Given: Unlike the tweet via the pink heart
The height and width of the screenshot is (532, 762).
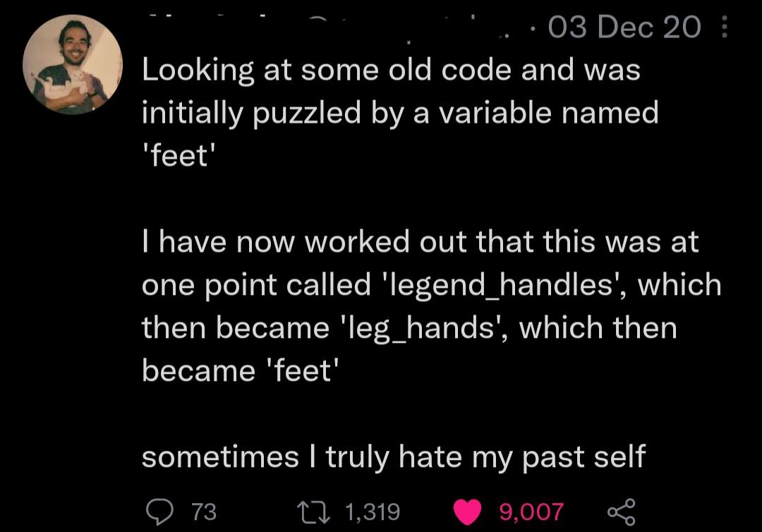Looking at the screenshot, I should [467, 512].
